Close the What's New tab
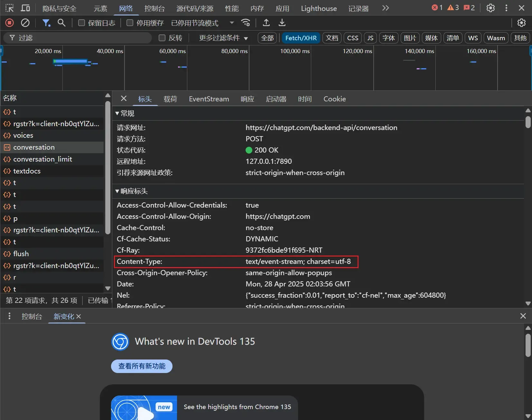Screen dimensions: 532x420 79,317
